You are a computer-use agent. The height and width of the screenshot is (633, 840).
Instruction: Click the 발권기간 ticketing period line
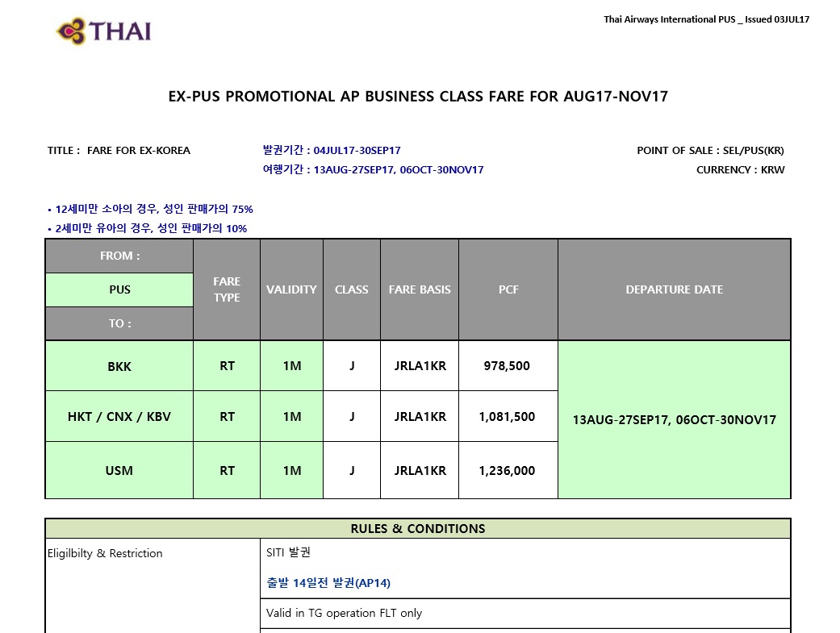pos(332,151)
